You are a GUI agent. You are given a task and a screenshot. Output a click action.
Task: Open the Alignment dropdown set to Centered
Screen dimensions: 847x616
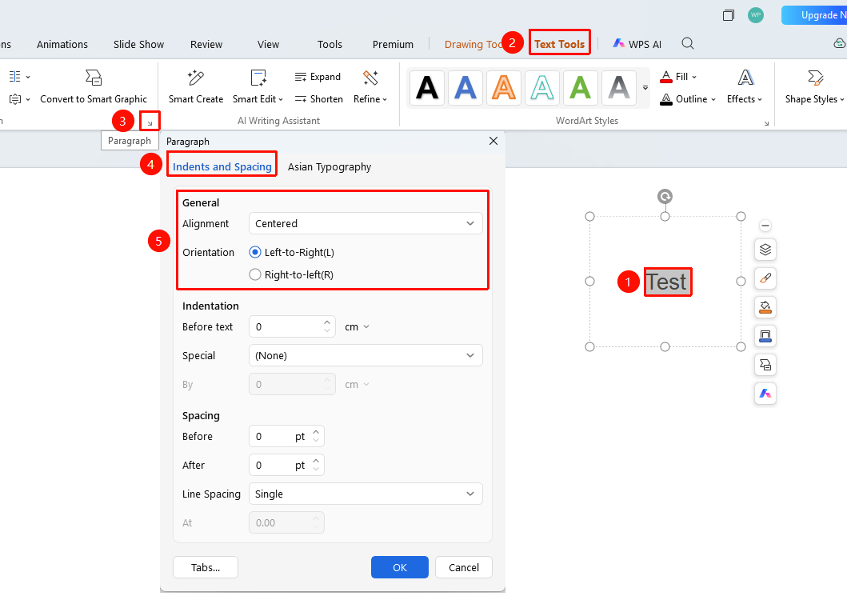pos(366,223)
